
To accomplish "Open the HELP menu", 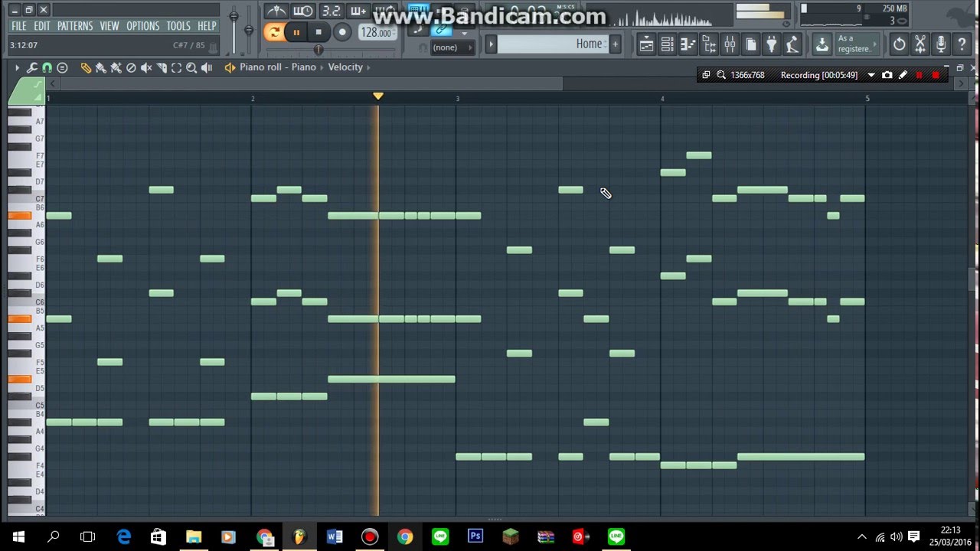I will pyautogui.click(x=207, y=26).
